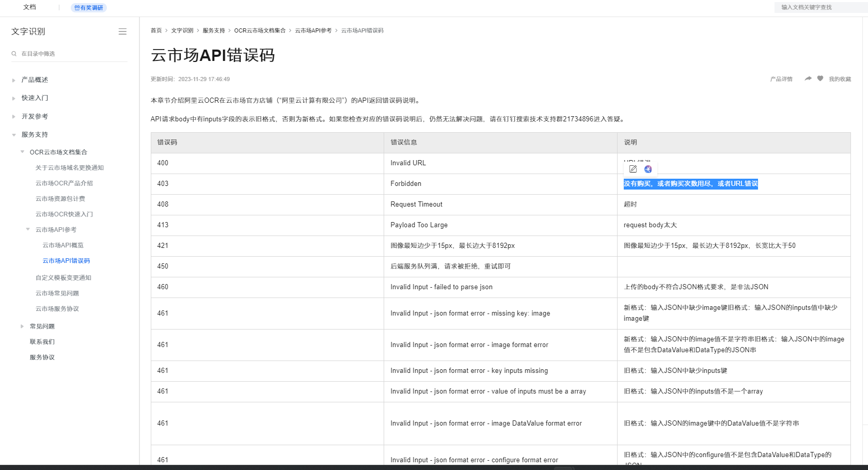Open 联系我们 in sidebar
The height and width of the screenshot is (470, 868).
click(42, 342)
